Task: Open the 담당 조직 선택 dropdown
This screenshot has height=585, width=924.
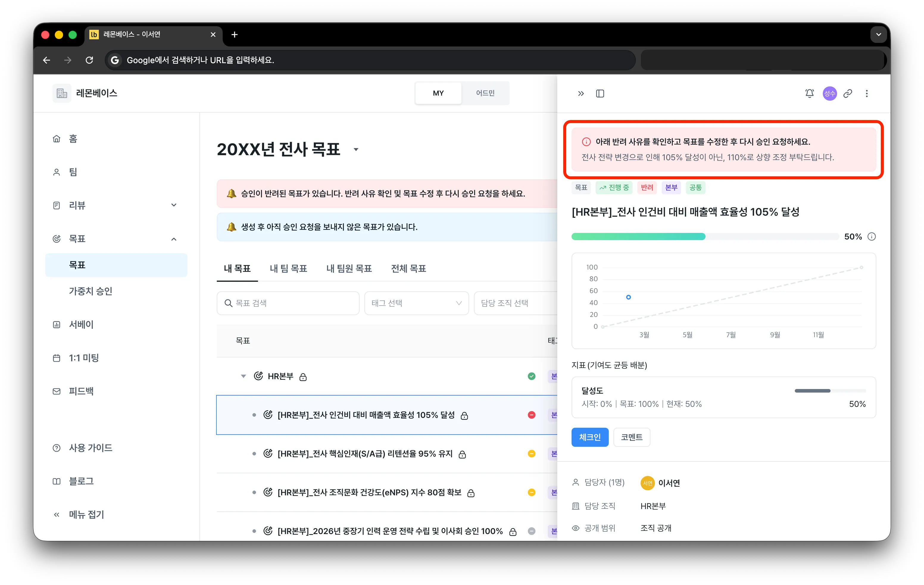Action: (x=515, y=303)
